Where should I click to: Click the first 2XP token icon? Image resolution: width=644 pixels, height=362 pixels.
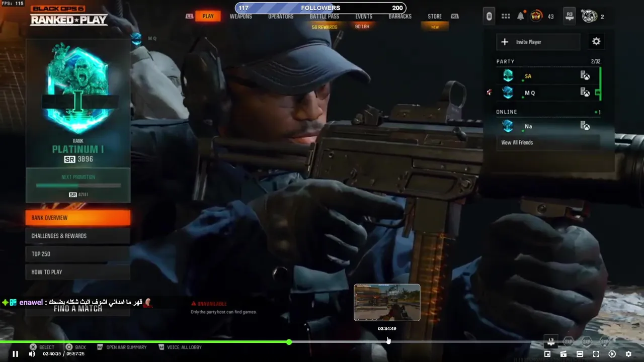(569, 342)
